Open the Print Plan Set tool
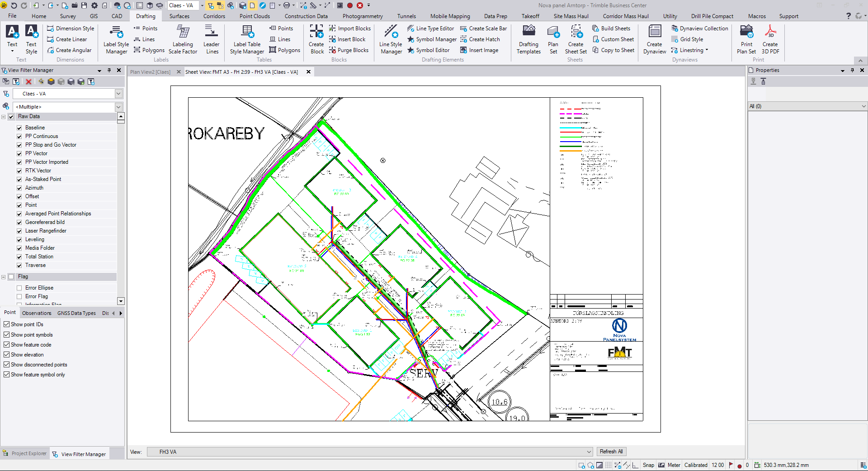Image resolution: width=868 pixels, height=471 pixels. pyautogui.click(x=746, y=39)
